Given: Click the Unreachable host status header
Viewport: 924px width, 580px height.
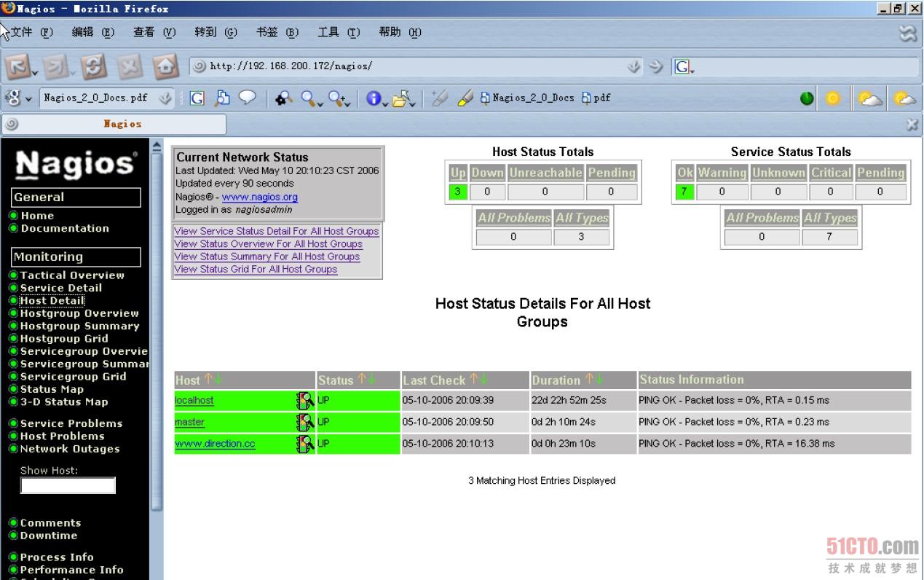Looking at the screenshot, I should pyautogui.click(x=545, y=173).
